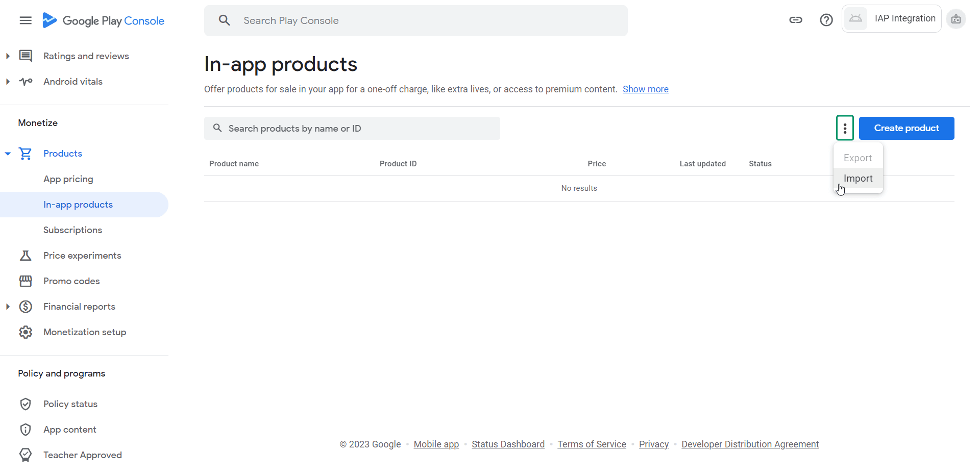Image resolution: width=980 pixels, height=476 pixels.
Task: Open the sidebar navigation hamburger menu
Action: pos(25,20)
